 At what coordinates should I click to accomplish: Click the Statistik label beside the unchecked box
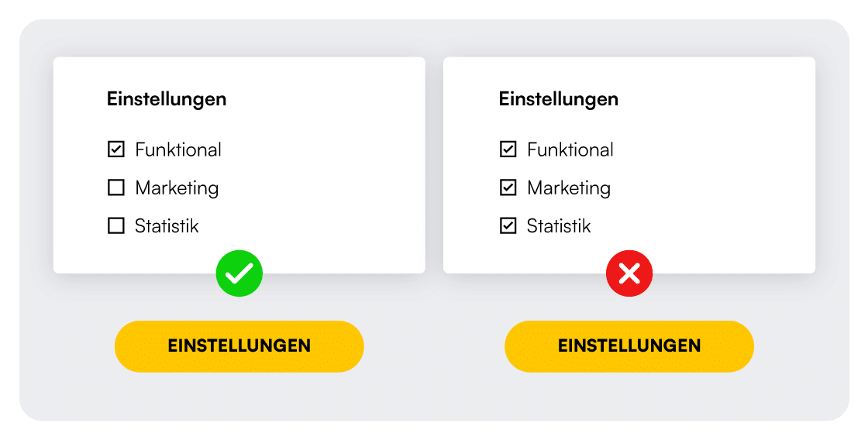(x=167, y=226)
